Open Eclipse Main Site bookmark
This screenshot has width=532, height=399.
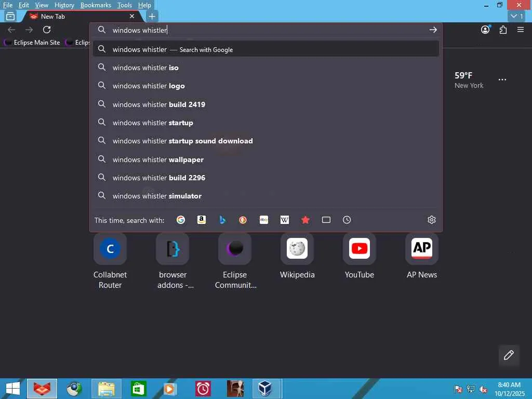coord(32,43)
